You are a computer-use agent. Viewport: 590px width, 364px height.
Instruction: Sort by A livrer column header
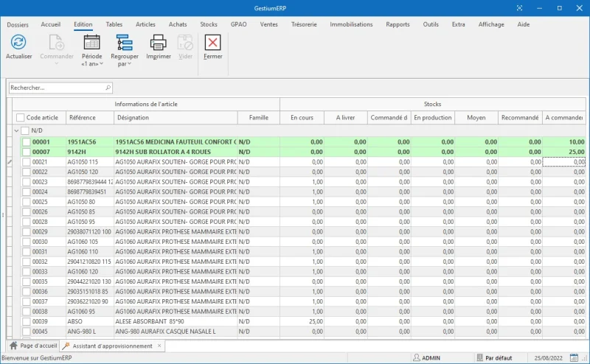tap(345, 118)
